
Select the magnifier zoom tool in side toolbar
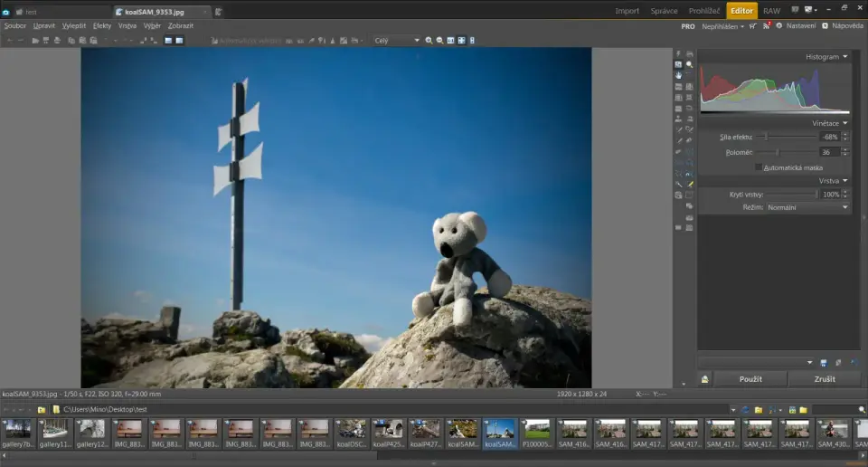[x=689, y=64]
